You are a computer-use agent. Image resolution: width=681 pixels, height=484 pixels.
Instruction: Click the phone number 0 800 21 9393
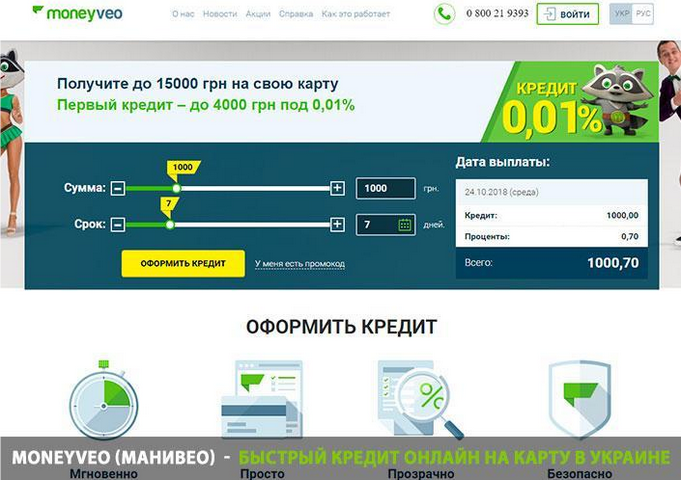click(497, 13)
